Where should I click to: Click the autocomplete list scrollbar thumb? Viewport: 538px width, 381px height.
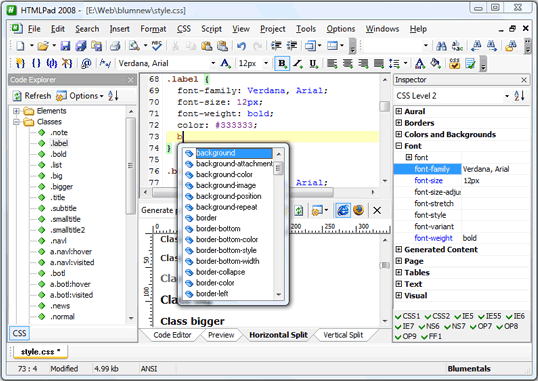coord(278,168)
